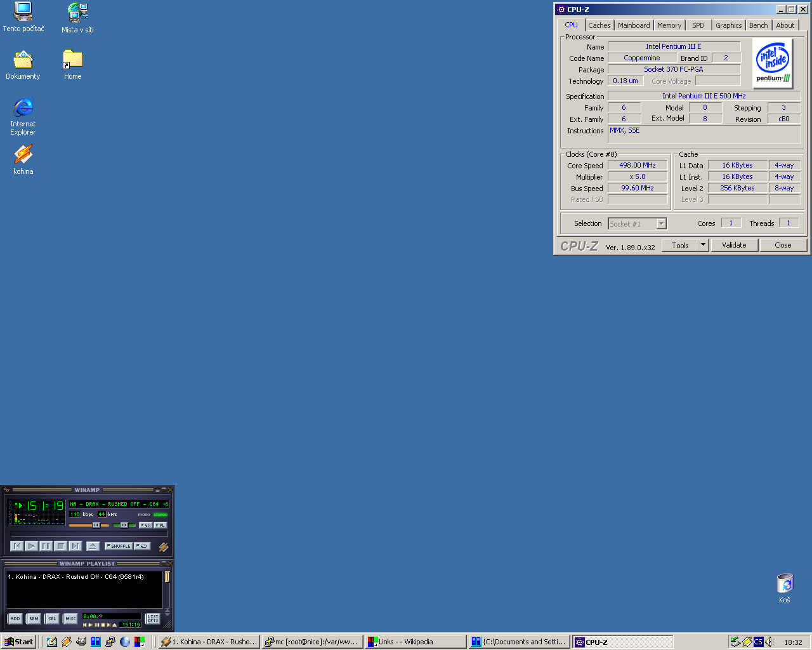This screenshot has width=812, height=650.
Task: Pause playback in Winamp
Action: pos(46,546)
